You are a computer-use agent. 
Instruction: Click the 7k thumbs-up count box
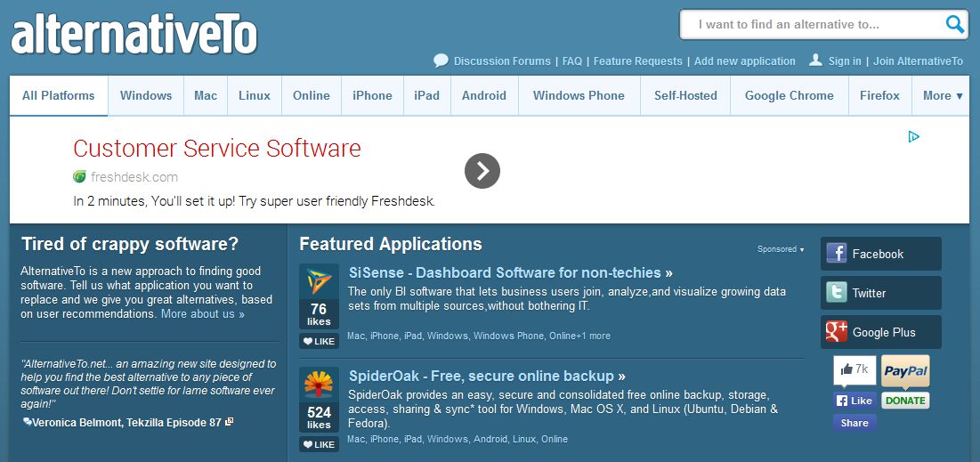pyautogui.click(x=854, y=370)
